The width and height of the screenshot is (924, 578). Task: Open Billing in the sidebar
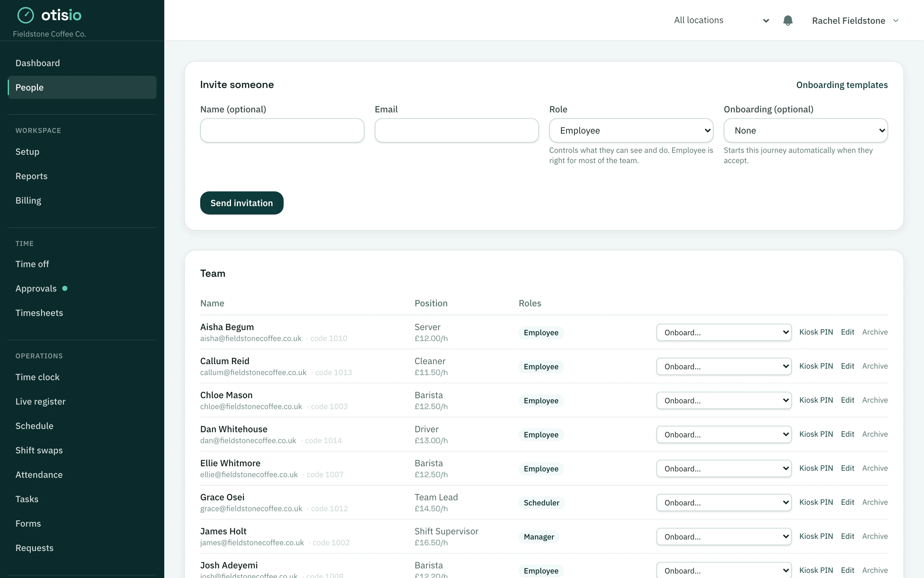pos(82,200)
